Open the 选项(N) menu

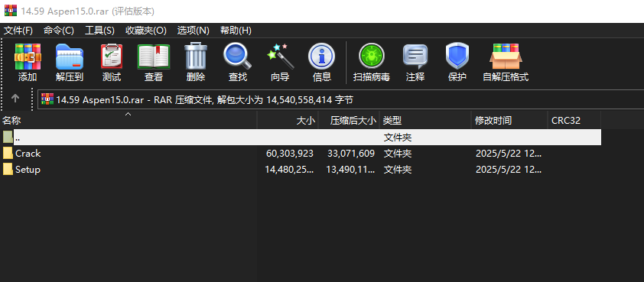pos(193,31)
